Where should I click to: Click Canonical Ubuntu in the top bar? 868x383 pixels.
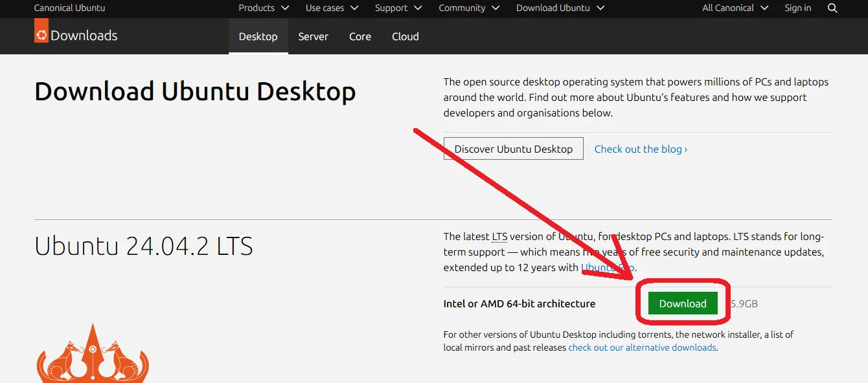click(69, 8)
